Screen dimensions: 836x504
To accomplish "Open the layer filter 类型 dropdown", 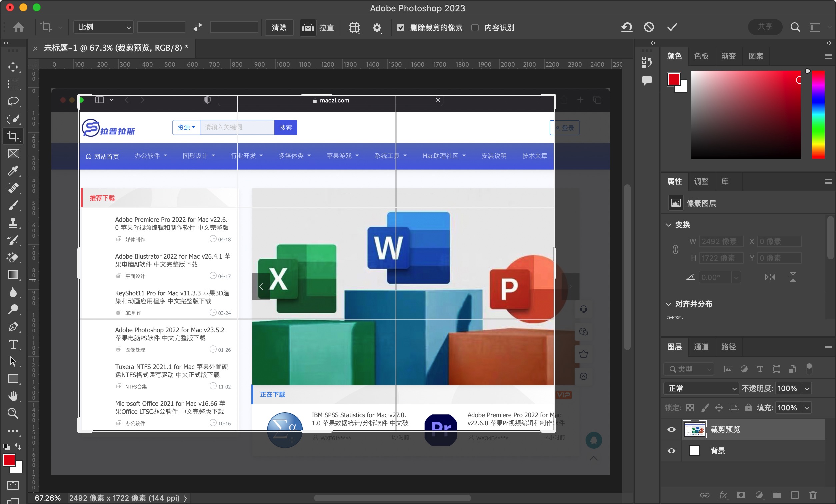I will coord(689,369).
